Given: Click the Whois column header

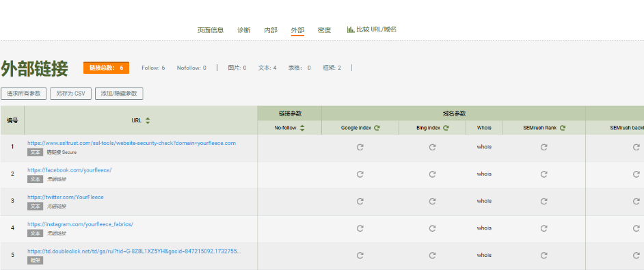Looking at the screenshot, I should (x=484, y=128).
